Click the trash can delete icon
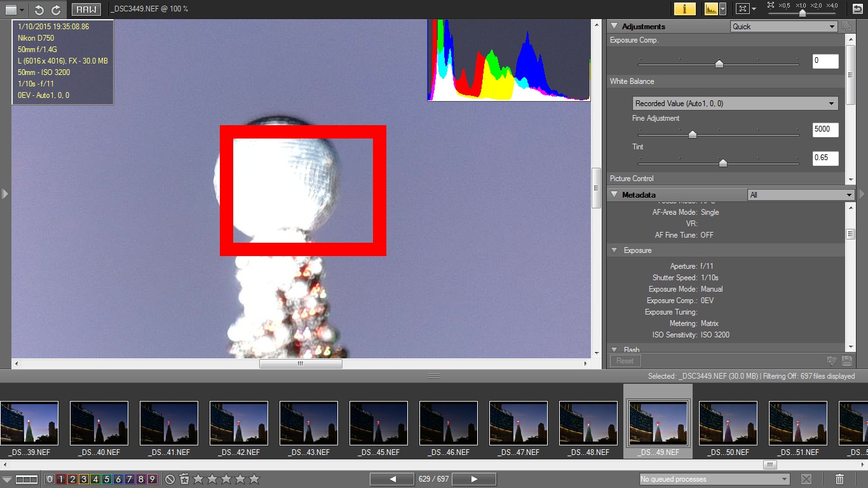This screenshot has width=868, height=488. (x=839, y=479)
